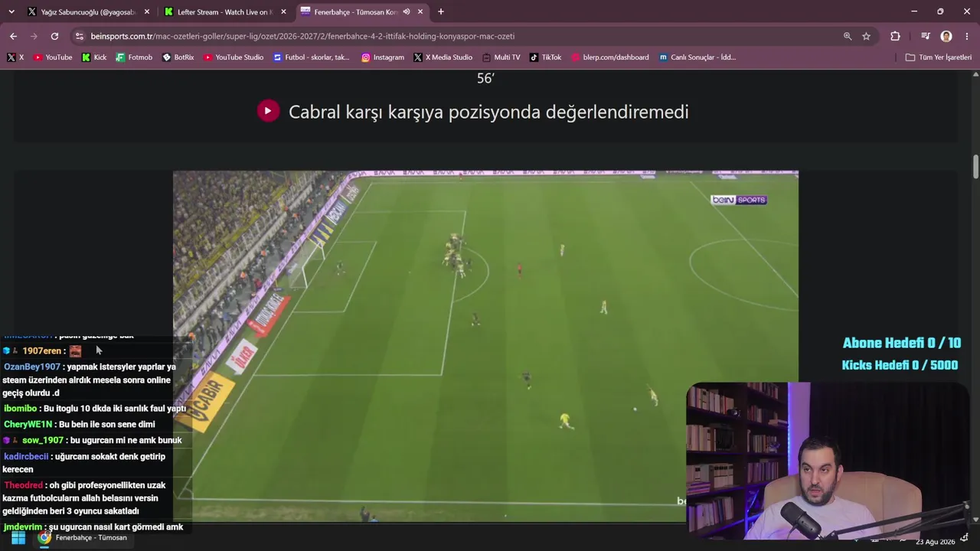Click the 56' minute label

click(x=485, y=79)
